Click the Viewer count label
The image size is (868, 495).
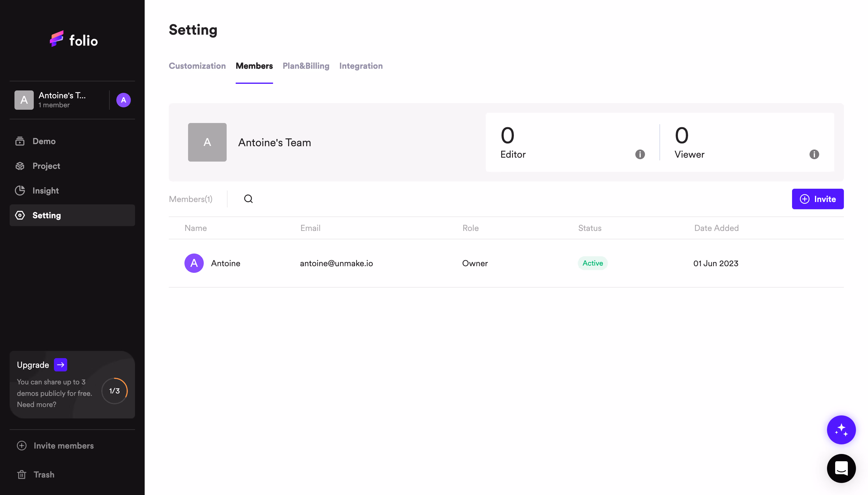pyautogui.click(x=690, y=155)
